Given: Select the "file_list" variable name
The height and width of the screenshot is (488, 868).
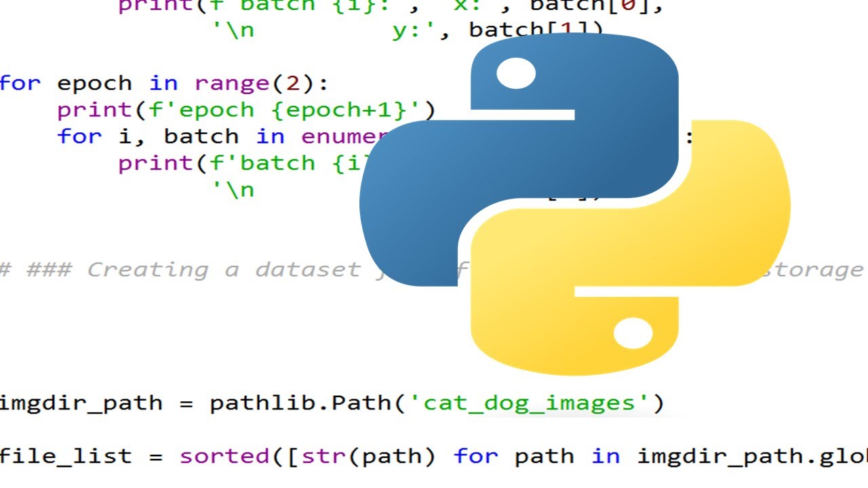Looking at the screenshot, I should [66, 456].
